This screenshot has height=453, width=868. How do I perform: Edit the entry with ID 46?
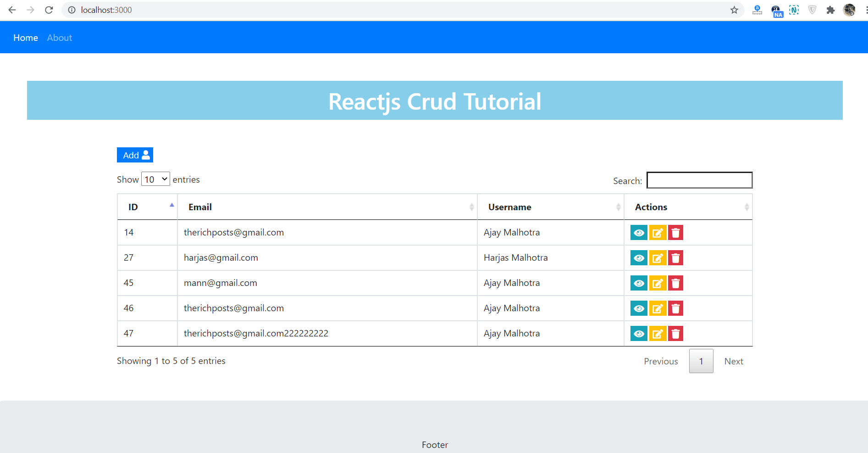coord(658,308)
